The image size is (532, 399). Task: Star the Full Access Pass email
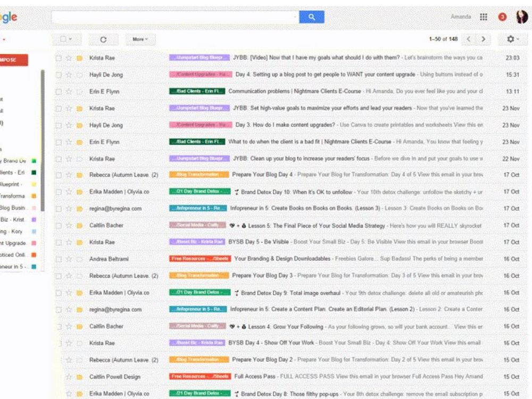(69, 377)
